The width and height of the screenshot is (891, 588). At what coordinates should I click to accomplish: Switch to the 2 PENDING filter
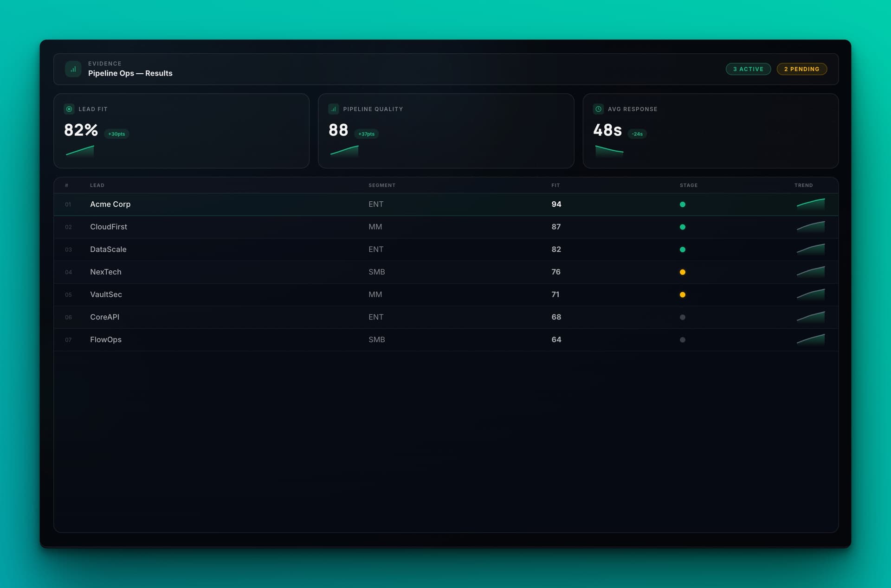801,69
